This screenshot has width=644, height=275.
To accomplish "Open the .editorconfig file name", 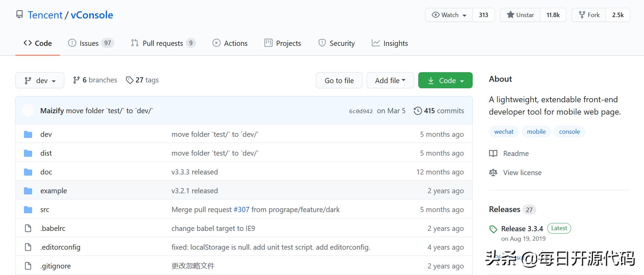I will 60,247.
